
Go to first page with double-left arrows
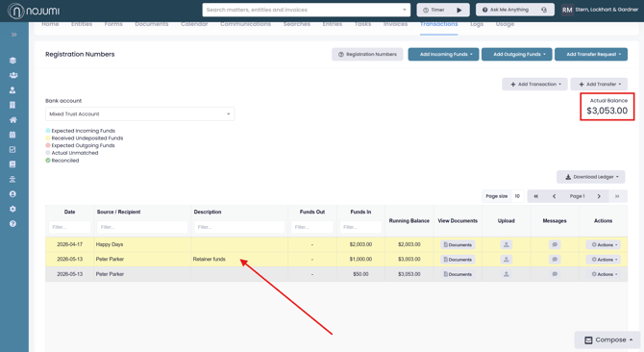[535, 196]
